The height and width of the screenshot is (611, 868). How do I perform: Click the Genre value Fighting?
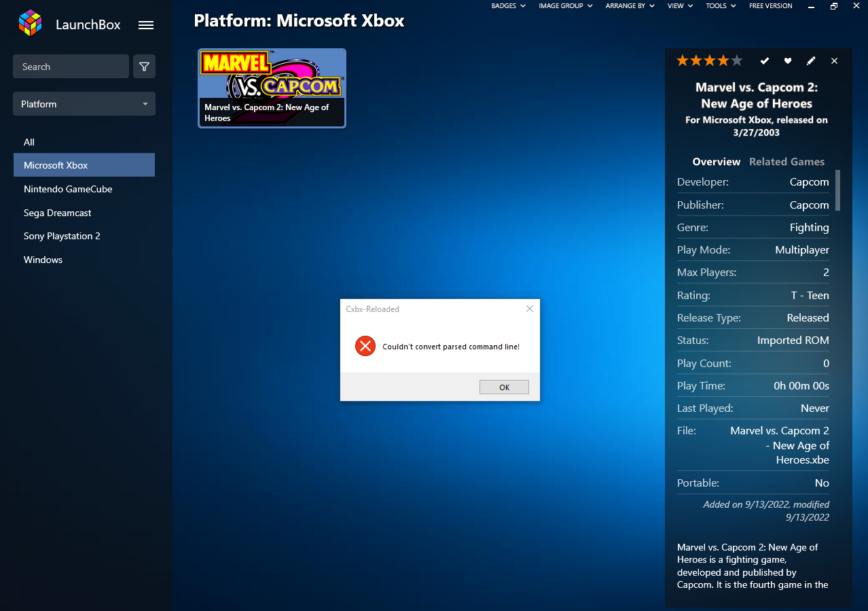click(809, 227)
